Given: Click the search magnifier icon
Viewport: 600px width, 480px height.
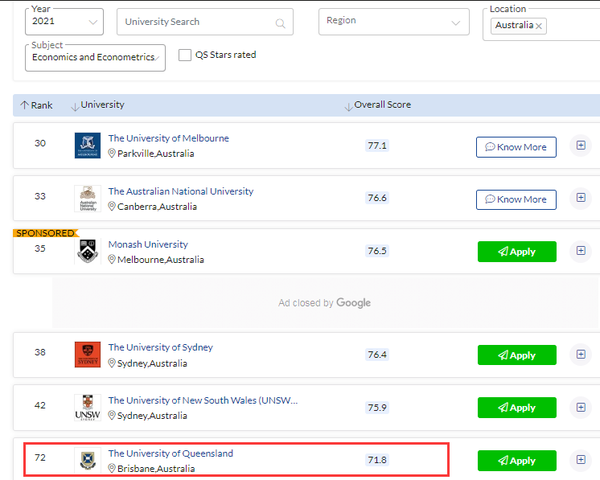Looking at the screenshot, I should click(280, 23).
